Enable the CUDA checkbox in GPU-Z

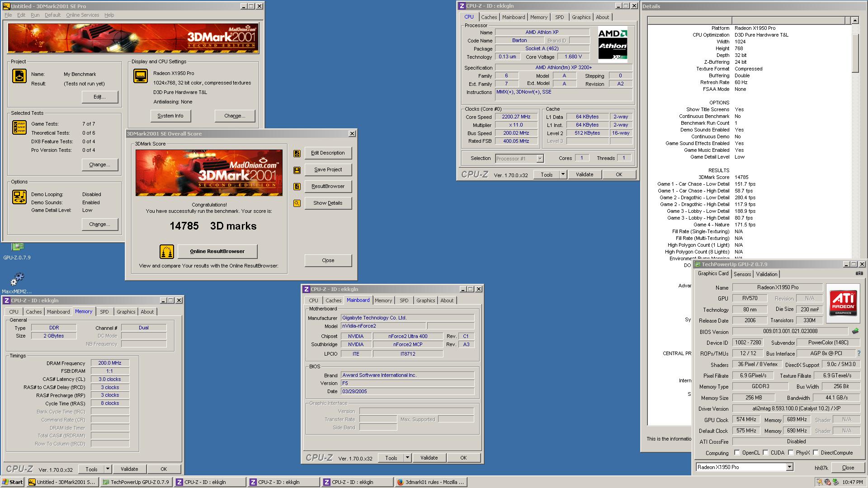[765, 452]
